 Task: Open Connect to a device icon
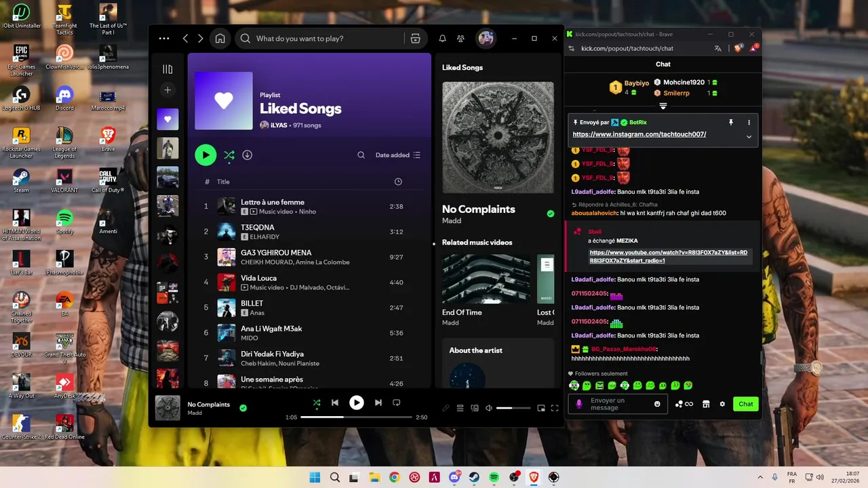tap(475, 408)
